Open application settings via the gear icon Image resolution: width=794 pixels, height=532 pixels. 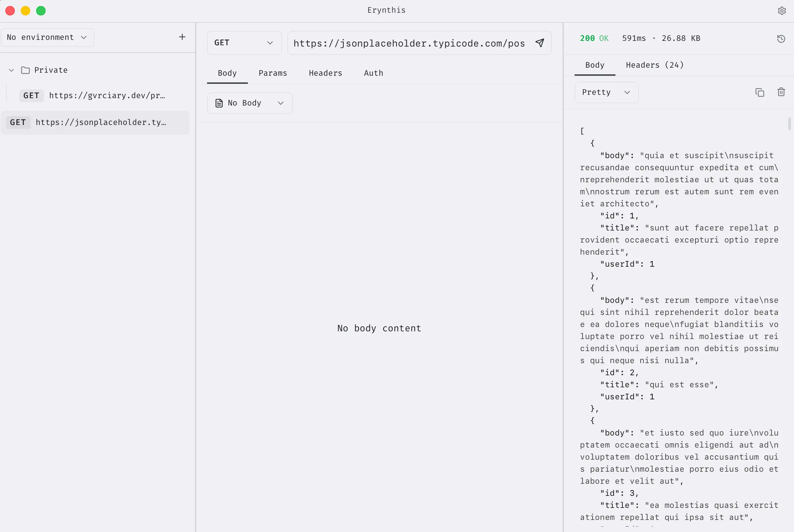783,10
